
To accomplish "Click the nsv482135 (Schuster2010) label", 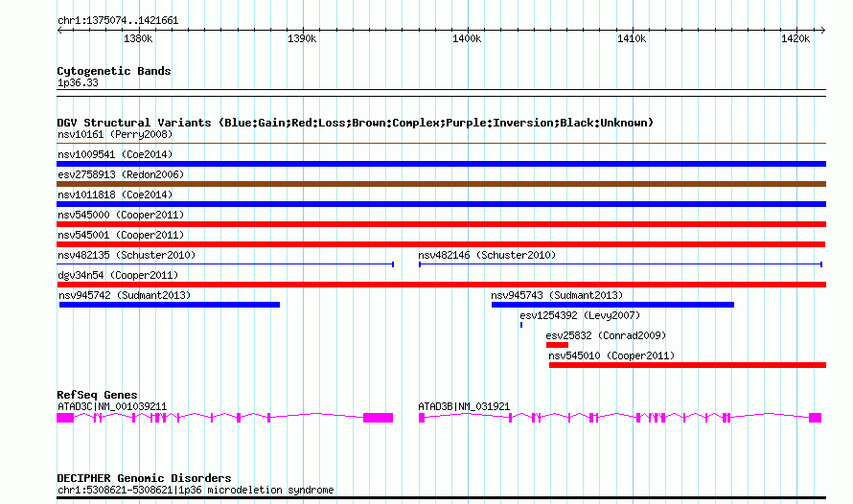I will coord(127,255).
